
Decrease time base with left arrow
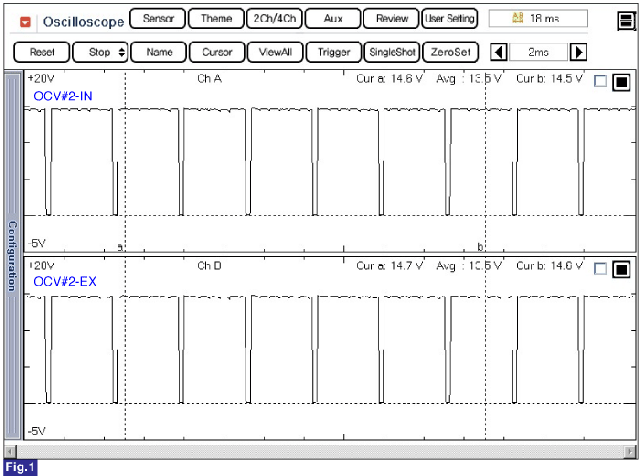[x=498, y=52]
